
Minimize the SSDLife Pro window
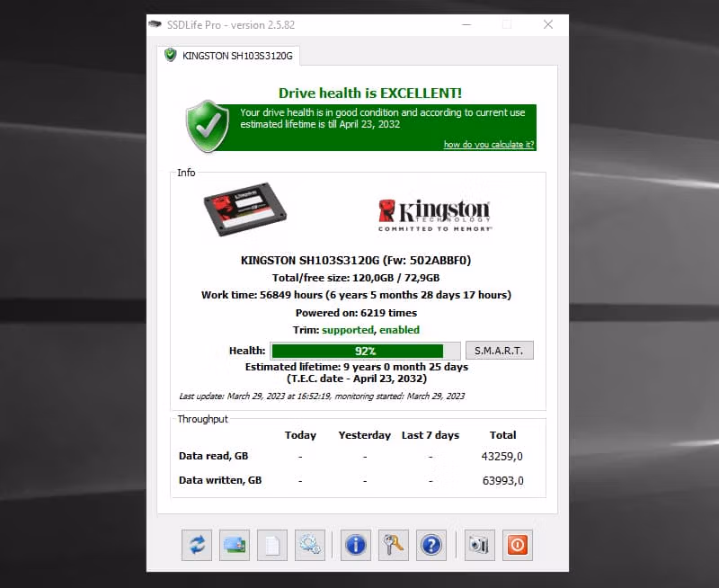click(x=466, y=25)
